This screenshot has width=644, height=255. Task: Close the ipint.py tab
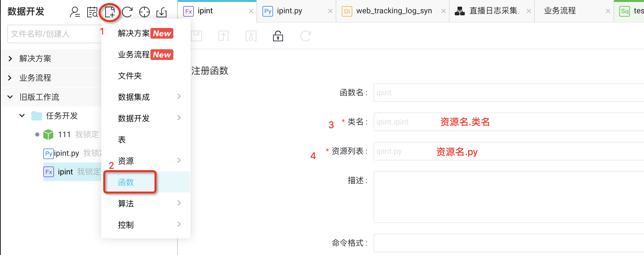[x=330, y=11]
